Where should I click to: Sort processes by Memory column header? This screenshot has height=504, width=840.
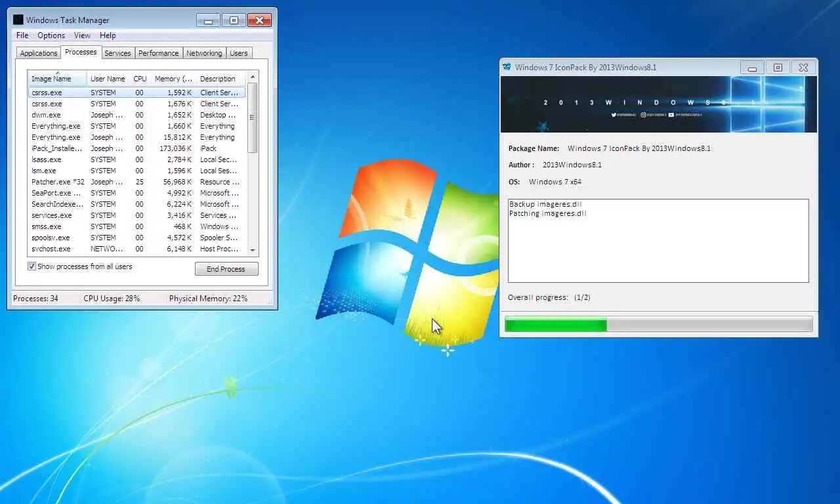[x=173, y=79]
